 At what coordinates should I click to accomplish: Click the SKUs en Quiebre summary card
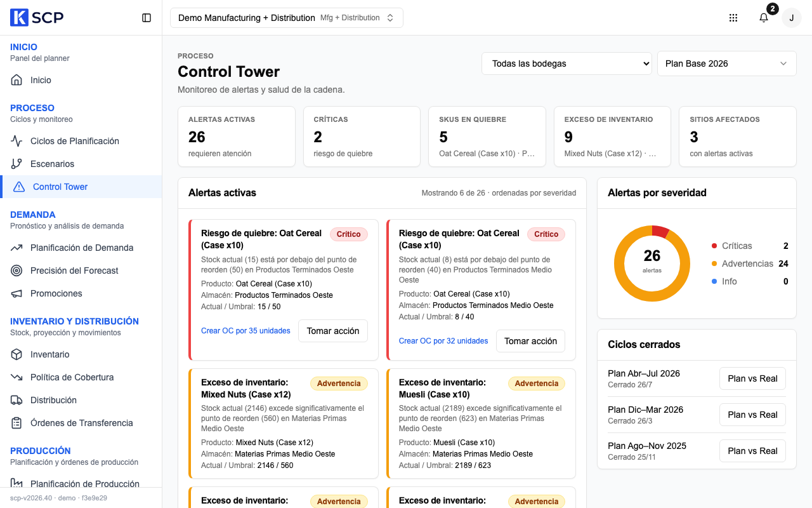pos(487,137)
